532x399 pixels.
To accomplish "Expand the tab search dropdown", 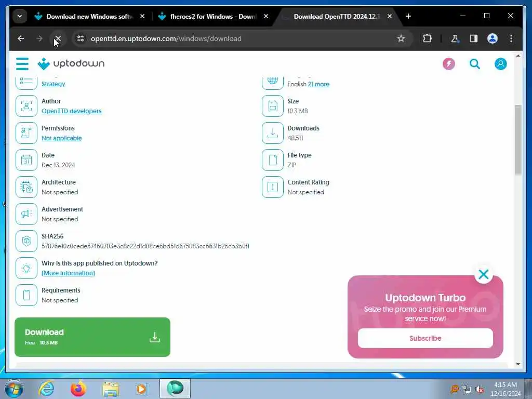I will point(20,16).
